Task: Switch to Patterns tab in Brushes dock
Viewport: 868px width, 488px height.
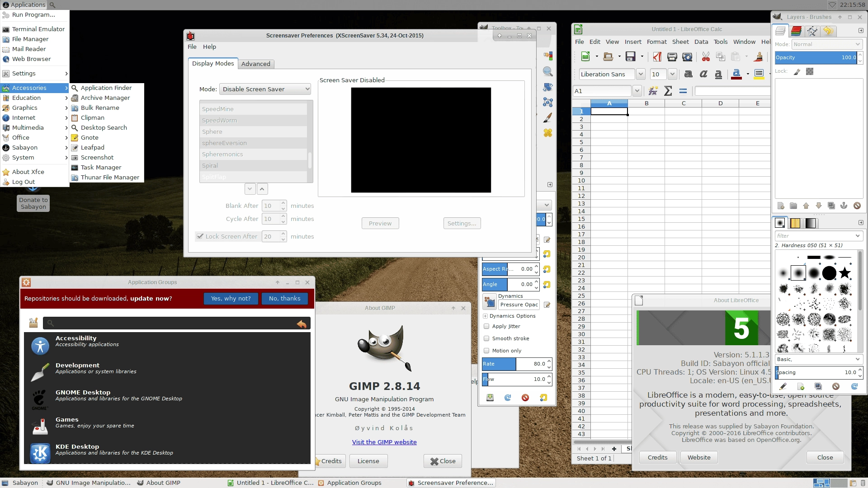Action: coord(795,223)
